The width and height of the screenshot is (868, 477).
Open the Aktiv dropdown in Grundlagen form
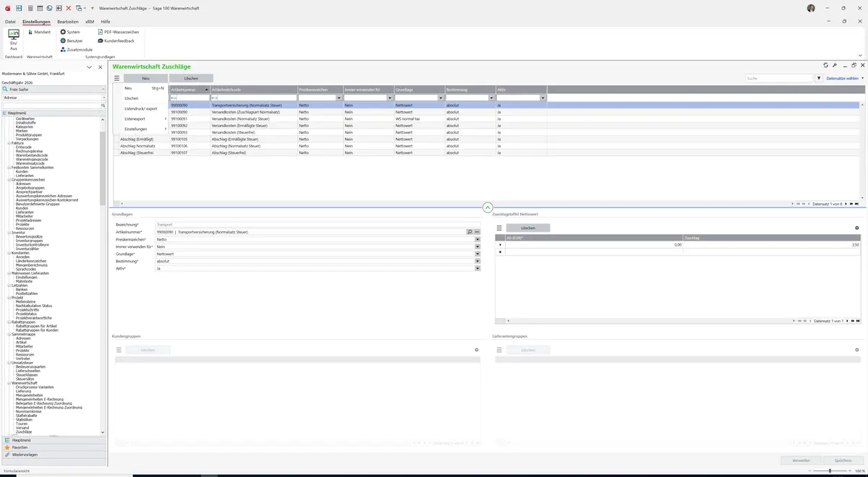click(x=477, y=268)
